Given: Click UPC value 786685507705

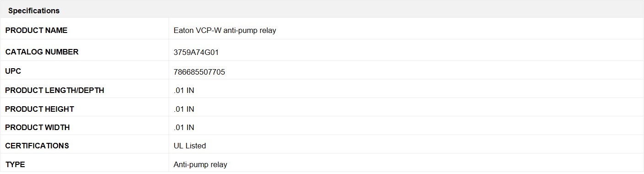Looking at the screenshot, I should coord(199,72).
